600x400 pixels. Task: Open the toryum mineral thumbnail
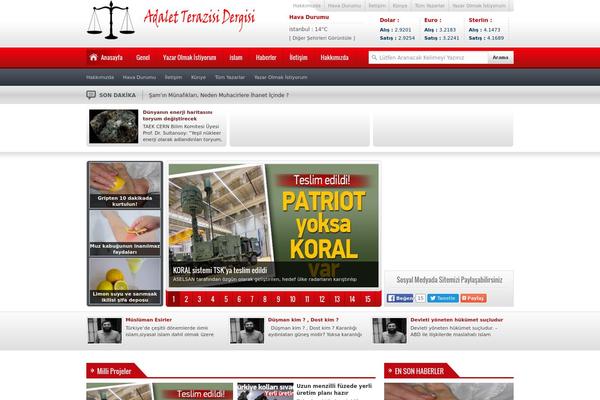pos(114,126)
